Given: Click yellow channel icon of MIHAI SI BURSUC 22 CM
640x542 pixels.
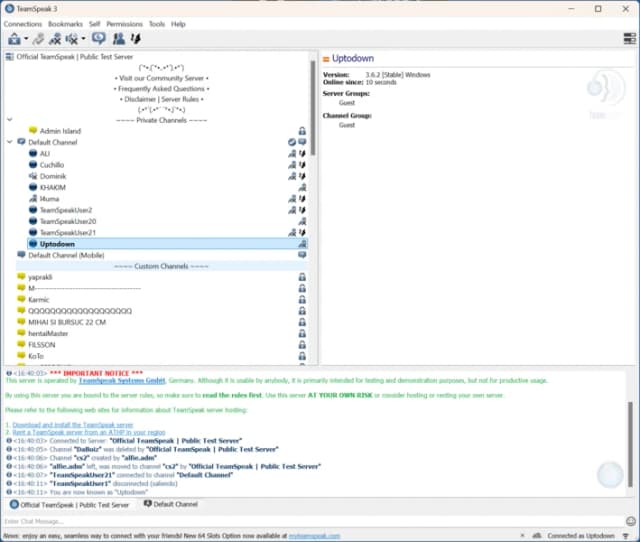Looking at the screenshot, I should pos(21,322).
